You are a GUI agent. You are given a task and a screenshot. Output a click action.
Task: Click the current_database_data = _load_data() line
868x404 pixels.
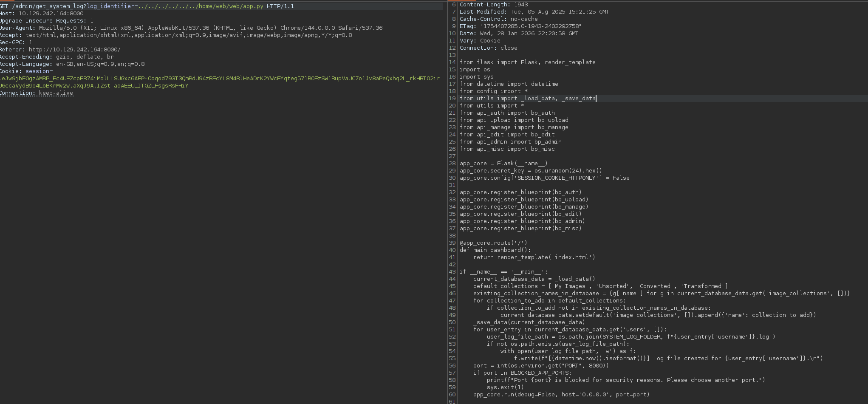click(x=534, y=279)
